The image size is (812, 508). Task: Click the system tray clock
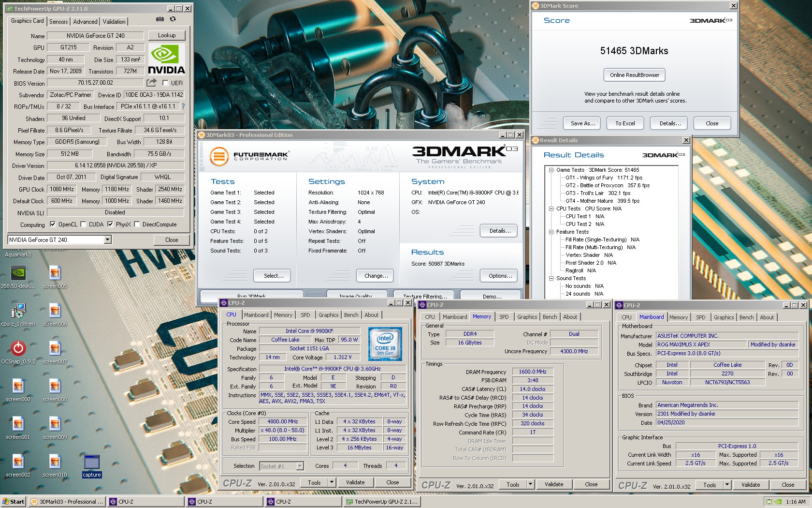pos(796,502)
